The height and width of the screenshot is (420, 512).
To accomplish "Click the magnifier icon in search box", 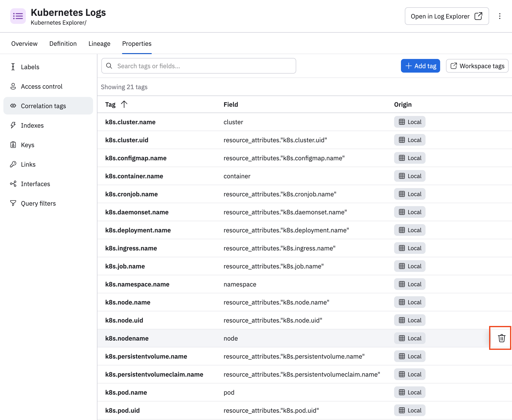I will 109,66.
